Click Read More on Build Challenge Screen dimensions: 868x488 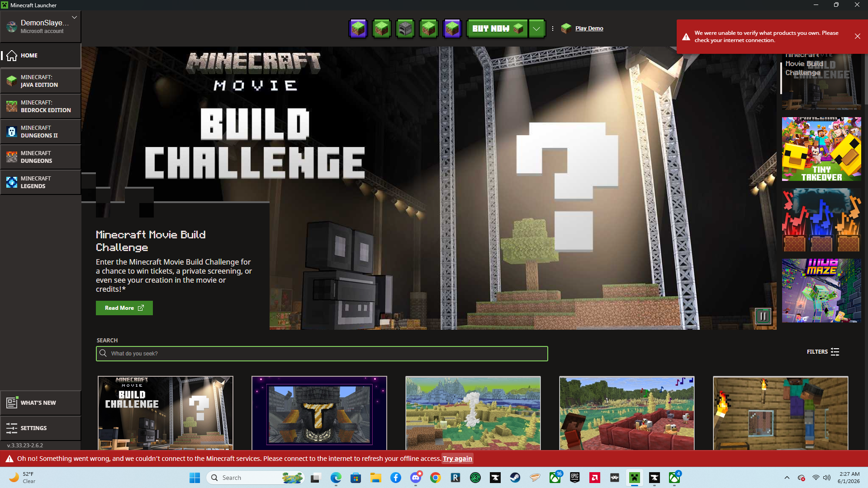[x=124, y=308]
